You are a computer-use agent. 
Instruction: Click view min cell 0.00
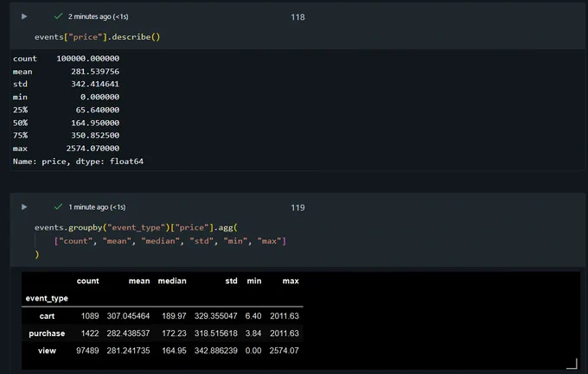(x=253, y=351)
